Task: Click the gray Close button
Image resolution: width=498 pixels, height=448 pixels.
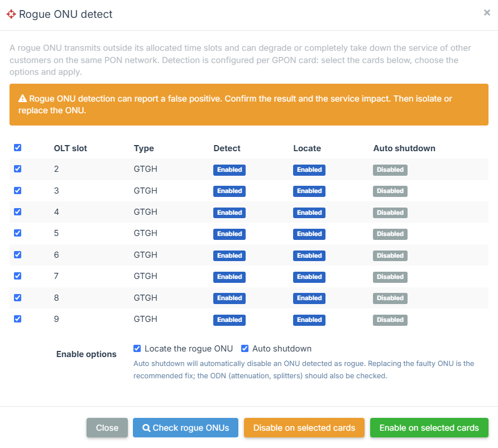Action: click(x=107, y=428)
